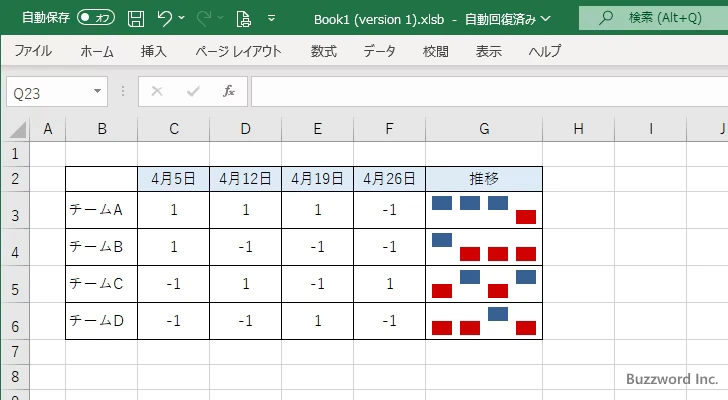Open the ヘルプ tab
This screenshot has height=400, width=728.
[x=545, y=51]
